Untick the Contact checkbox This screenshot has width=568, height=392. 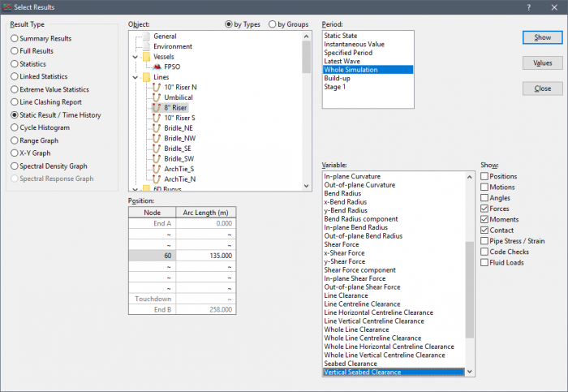[x=484, y=230]
